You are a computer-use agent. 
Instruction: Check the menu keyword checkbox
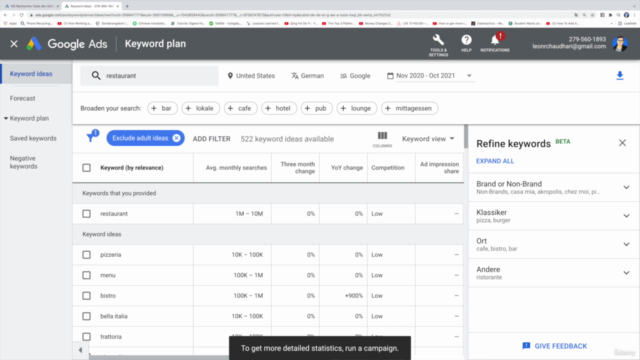coord(87,275)
